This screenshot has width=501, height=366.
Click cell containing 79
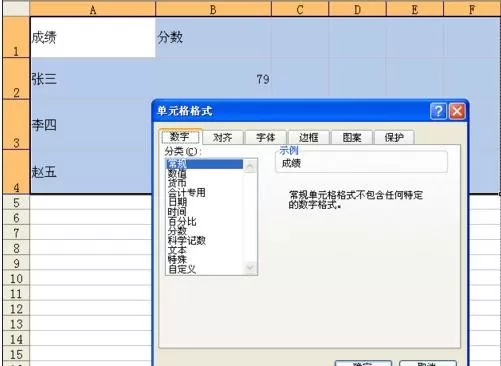point(213,79)
